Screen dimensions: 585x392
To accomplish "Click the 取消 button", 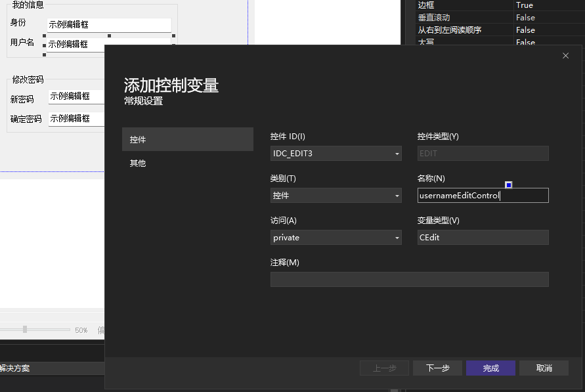I will click(x=544, y=368).
